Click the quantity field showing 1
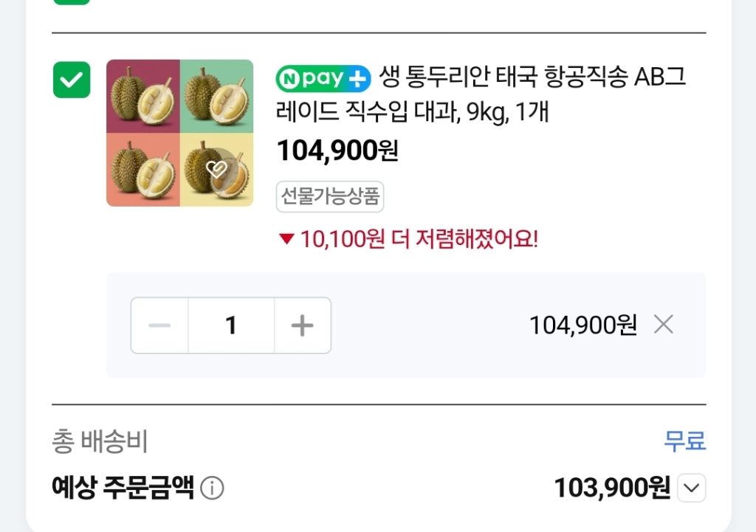 (x=231, y=325)
